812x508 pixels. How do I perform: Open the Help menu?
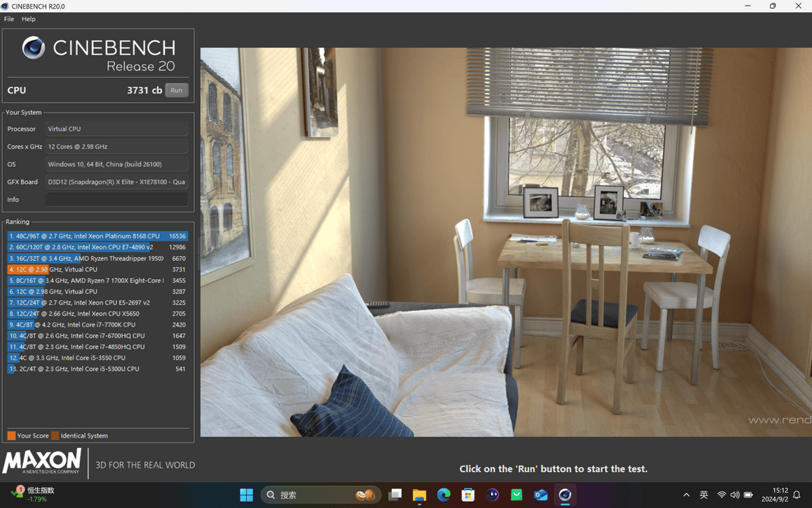click(x=28, y=19)
